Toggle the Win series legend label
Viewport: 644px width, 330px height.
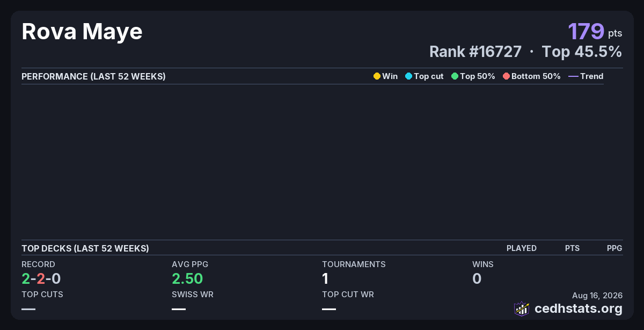pos(390,76)
